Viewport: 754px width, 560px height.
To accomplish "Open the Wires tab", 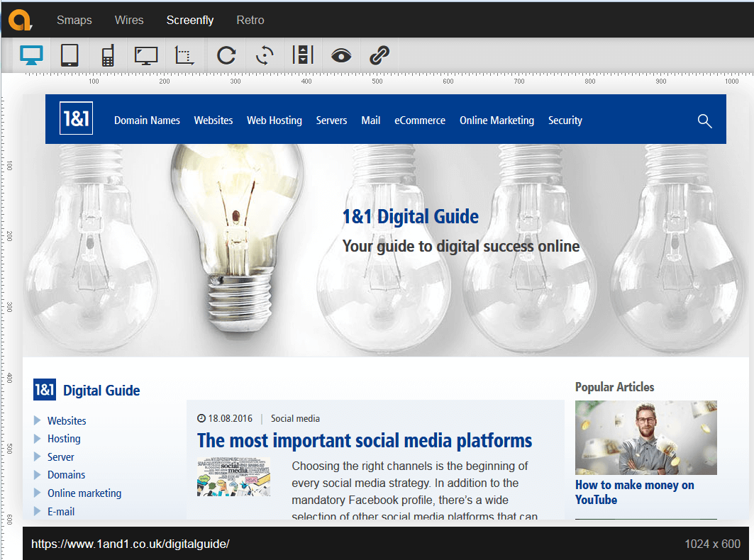I will pos(129,20).
